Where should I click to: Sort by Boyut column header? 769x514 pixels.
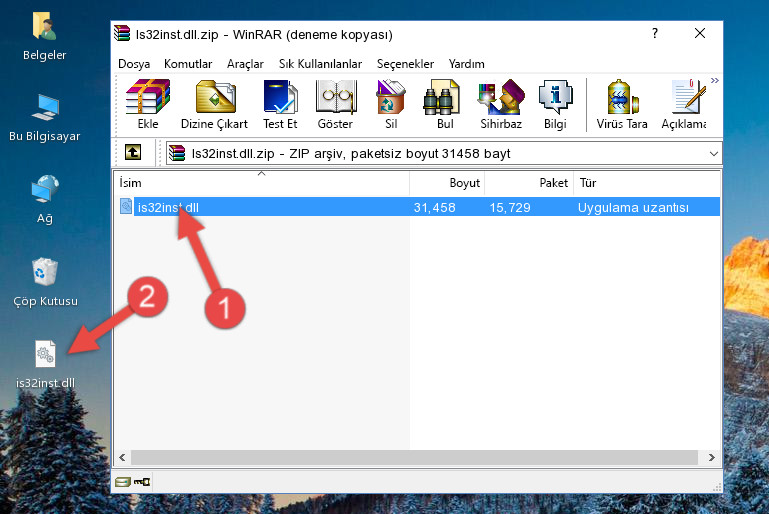point(447,183)
